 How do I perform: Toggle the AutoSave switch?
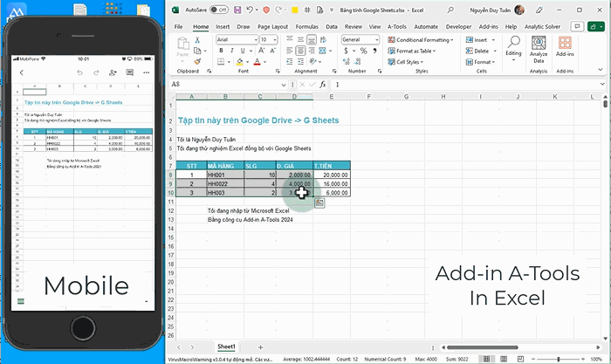click(219, 10)
